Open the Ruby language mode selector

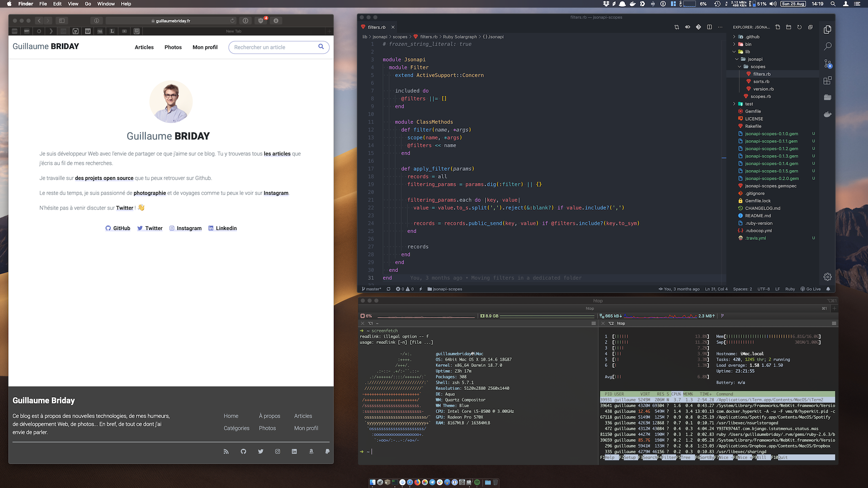click(x=790, y=289)
